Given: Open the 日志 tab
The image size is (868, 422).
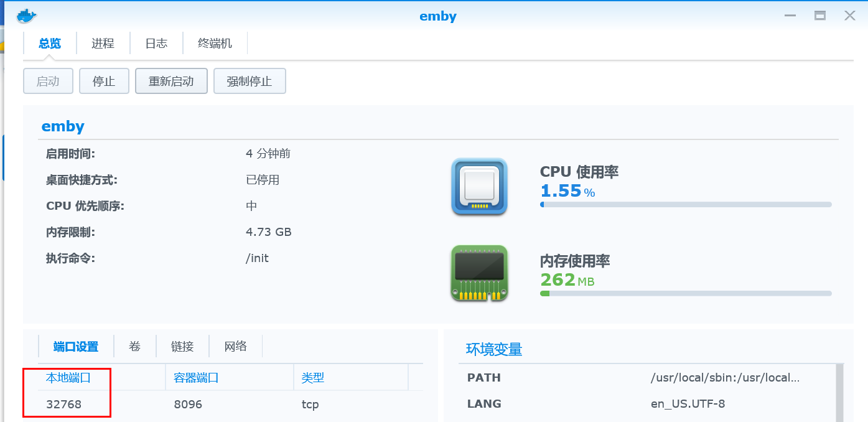Looking at the screenshot, I should (156, 43).
